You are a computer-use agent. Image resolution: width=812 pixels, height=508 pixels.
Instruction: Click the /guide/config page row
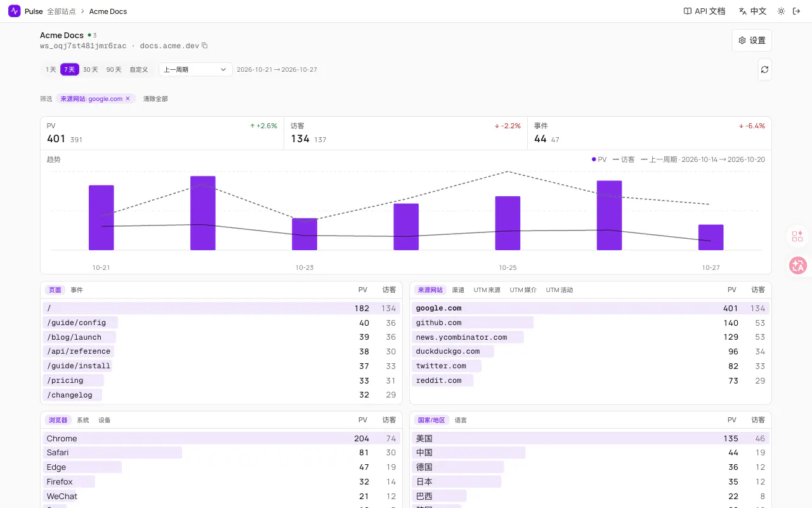click(221, 323)
